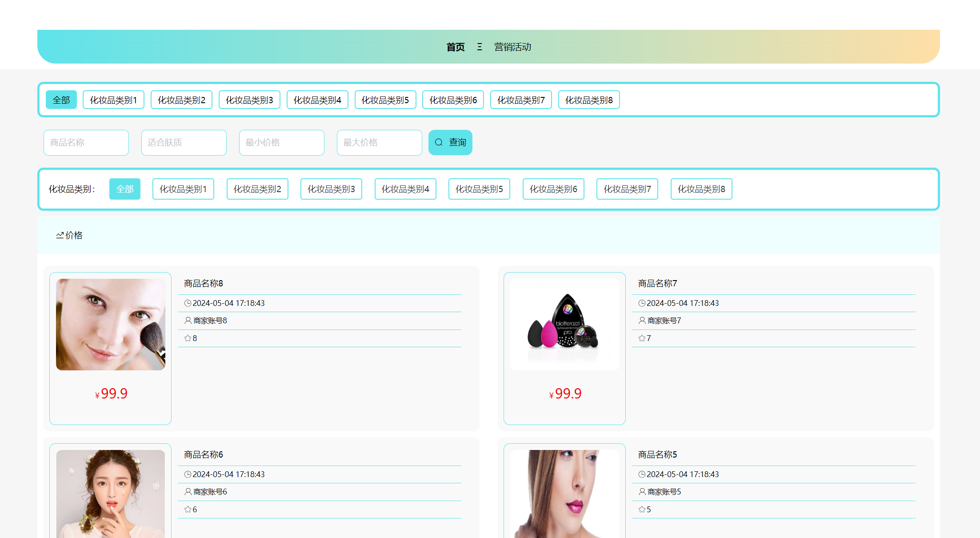Click the user icon beside 商家账号5
The height and width of the screenshot is (538, 980).
(642, 492)
